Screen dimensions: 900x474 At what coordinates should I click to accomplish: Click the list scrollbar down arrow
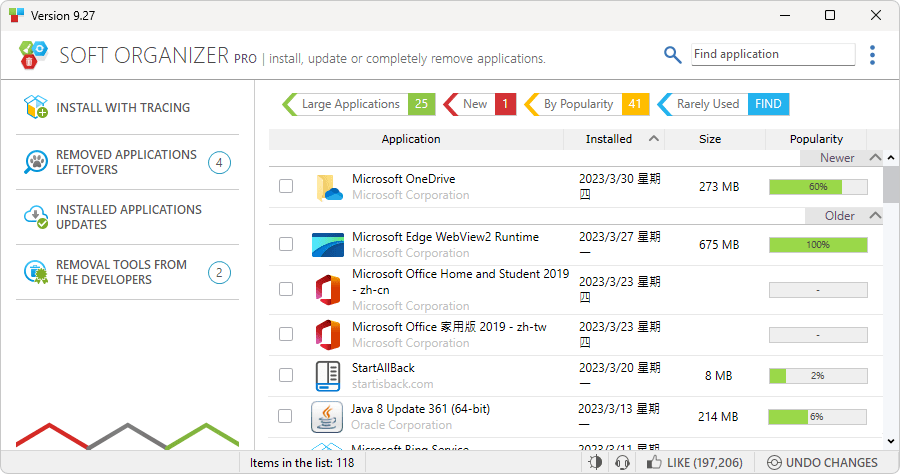pyautogui.click(x=891, y=441)
